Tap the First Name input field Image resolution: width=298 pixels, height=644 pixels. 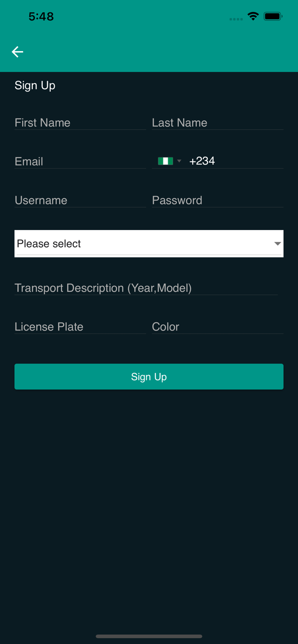[x=80, y=123]
